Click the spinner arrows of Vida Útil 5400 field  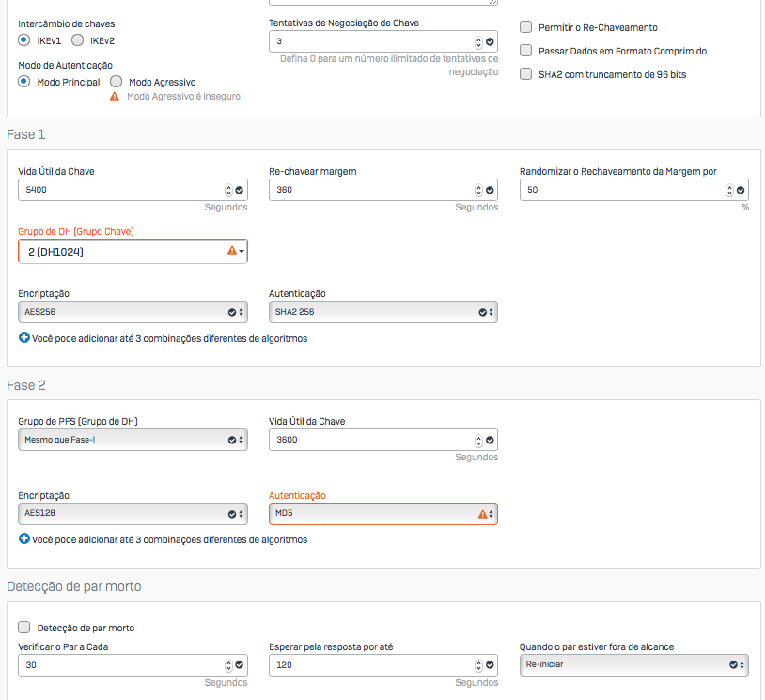pyautogui.click(x=228, y=190)
